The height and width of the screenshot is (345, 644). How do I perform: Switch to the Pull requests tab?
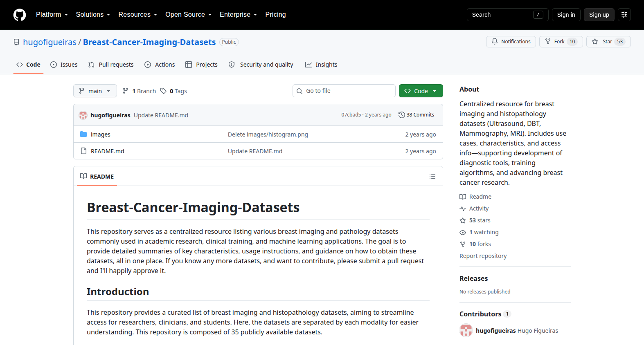[111, 65]
